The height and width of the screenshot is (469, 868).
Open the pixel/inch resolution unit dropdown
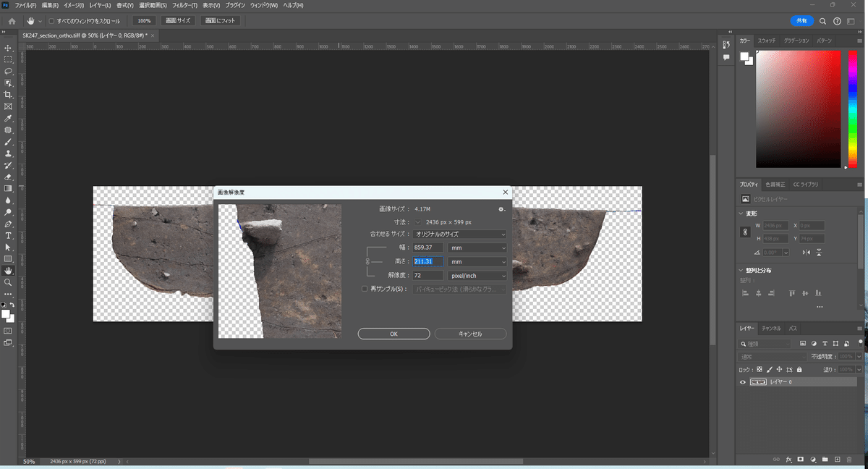477,276
